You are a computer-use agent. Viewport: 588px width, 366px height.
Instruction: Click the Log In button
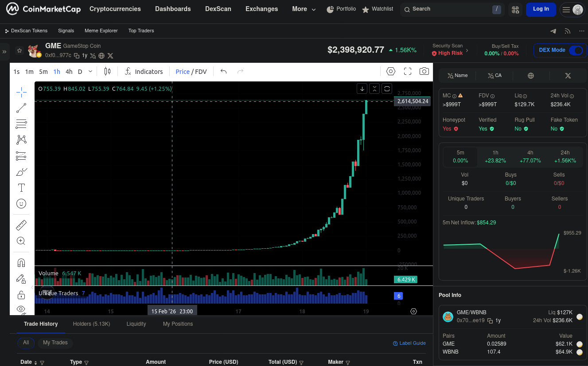[541, 9]
